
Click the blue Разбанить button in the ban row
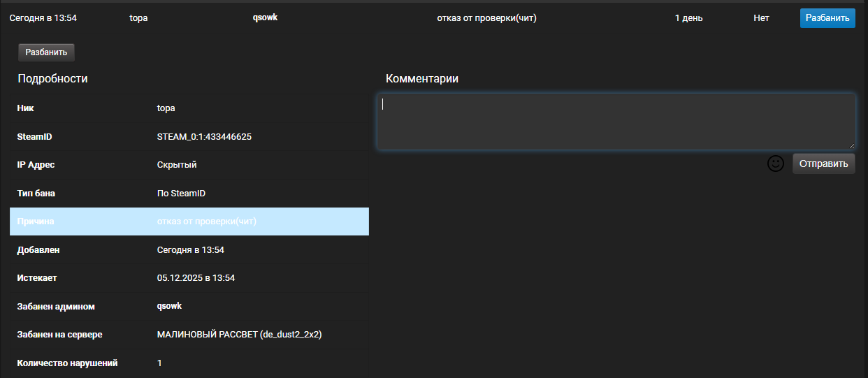[827, 18]
